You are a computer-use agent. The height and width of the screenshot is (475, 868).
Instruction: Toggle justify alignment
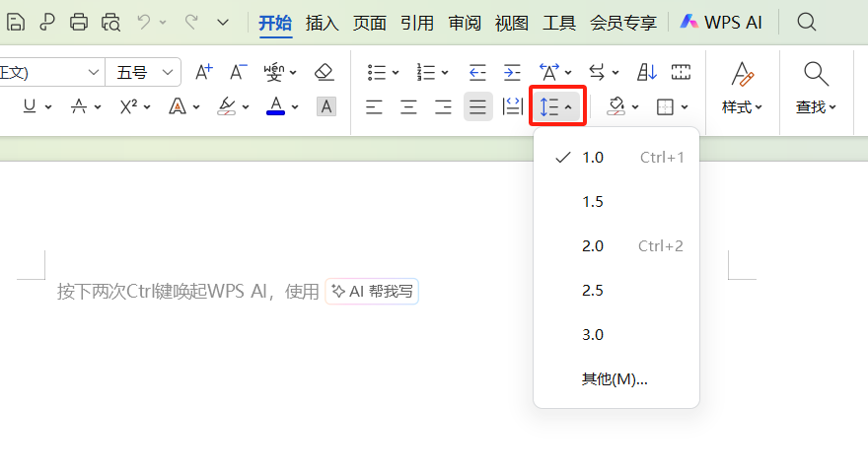pyautogui.click(x=477, y=106)
